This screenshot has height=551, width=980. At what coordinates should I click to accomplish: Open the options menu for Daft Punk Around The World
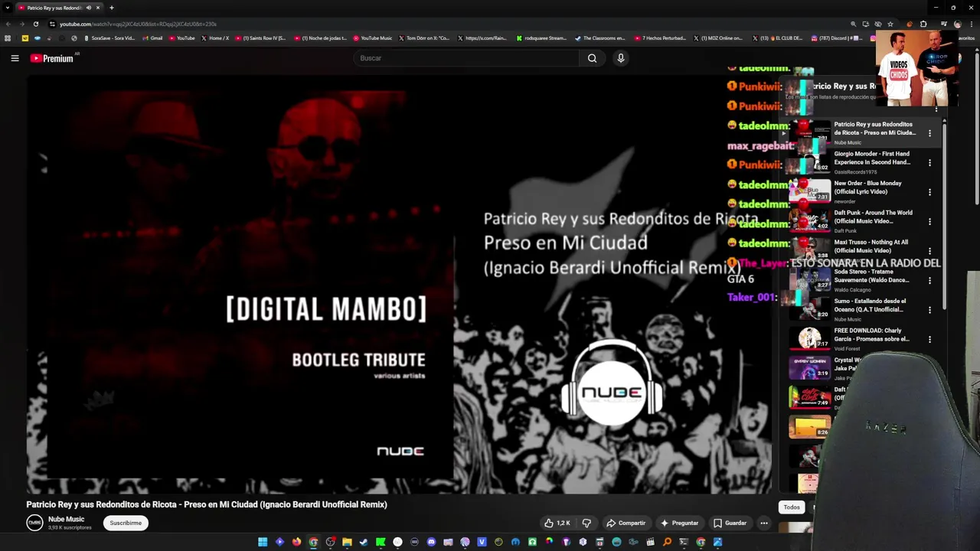pos(929,221)
